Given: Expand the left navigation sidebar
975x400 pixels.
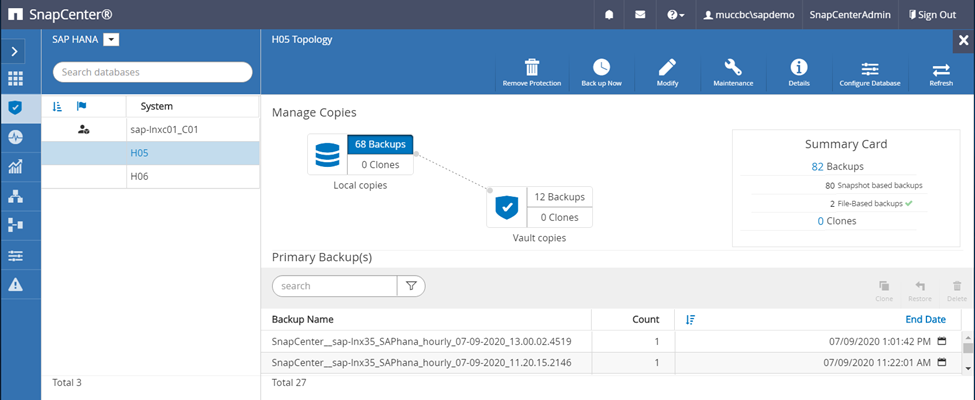Looking at the screenshot, I should point(15,50).
